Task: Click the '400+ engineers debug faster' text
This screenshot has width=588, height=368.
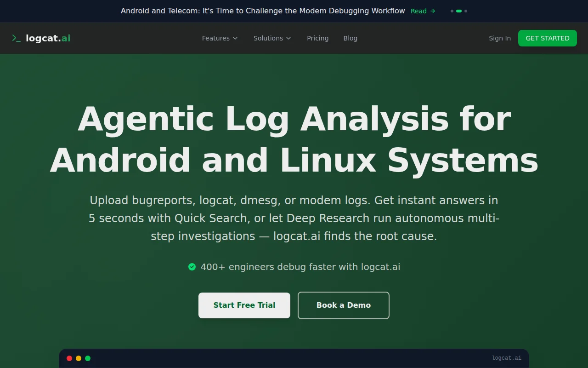Action: (300, 267)
